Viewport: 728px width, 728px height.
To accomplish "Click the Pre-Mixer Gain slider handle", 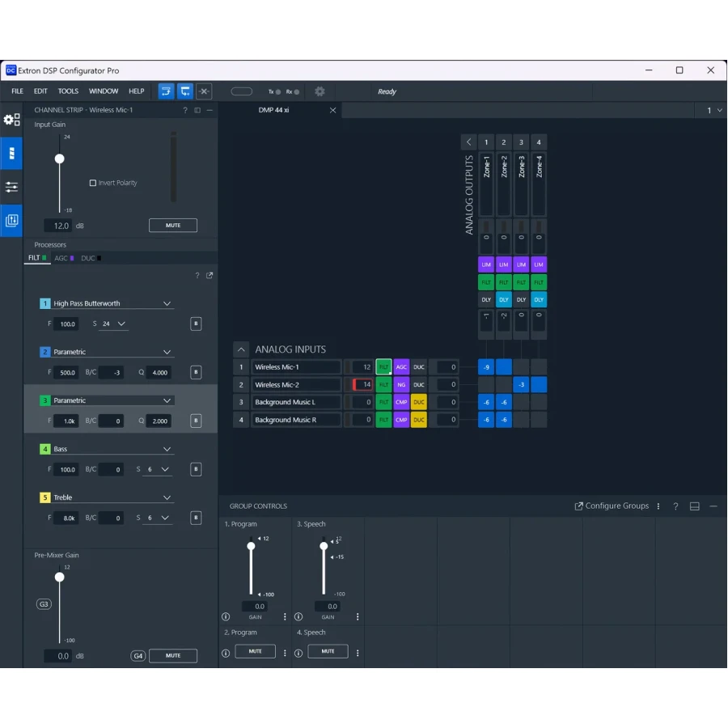I will click(59, 577).
